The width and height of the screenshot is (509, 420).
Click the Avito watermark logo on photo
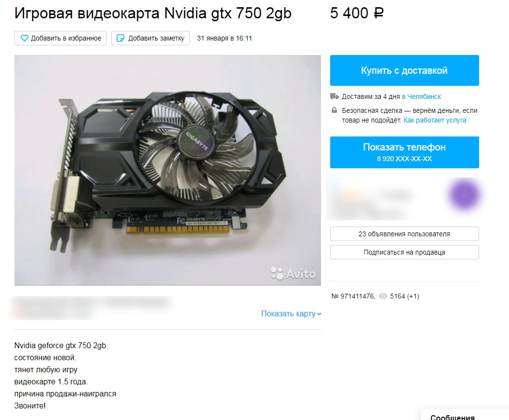(x=293, y=273)
